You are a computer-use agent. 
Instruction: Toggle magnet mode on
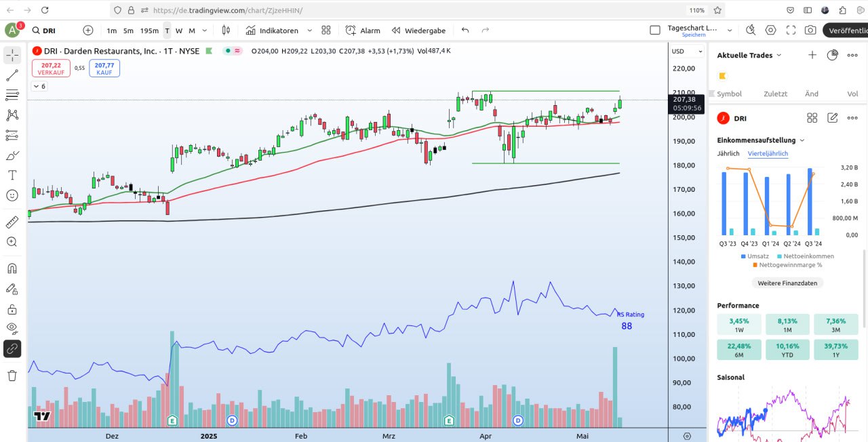pos(12,268)
